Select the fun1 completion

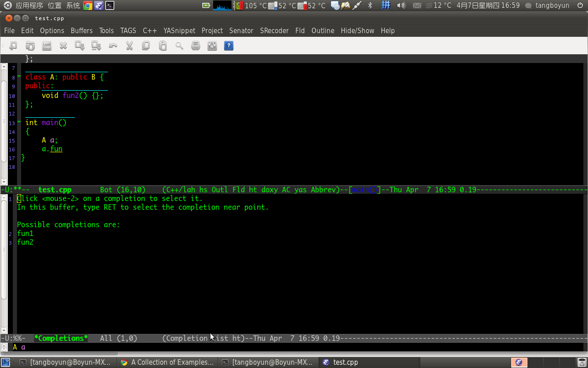click(x=25, y=233)
